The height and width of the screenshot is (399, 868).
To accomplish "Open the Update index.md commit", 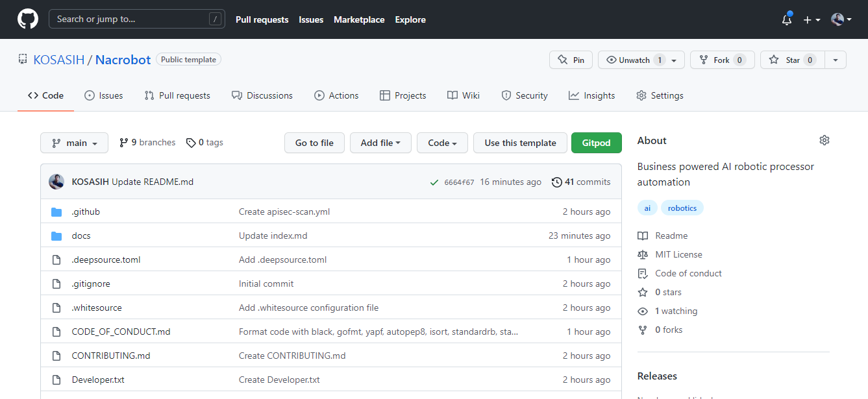I will click(x=273, y=236).
